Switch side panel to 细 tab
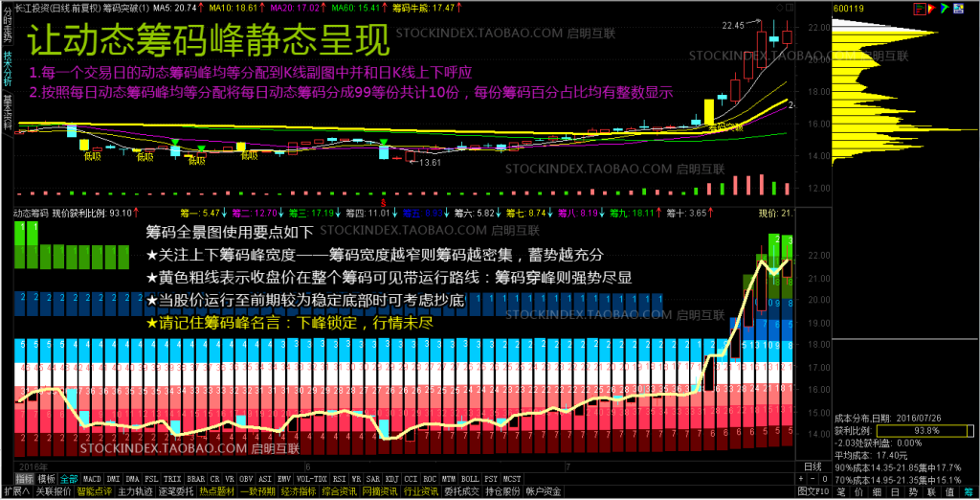980x500 pixels. click(x=878, y=492)
